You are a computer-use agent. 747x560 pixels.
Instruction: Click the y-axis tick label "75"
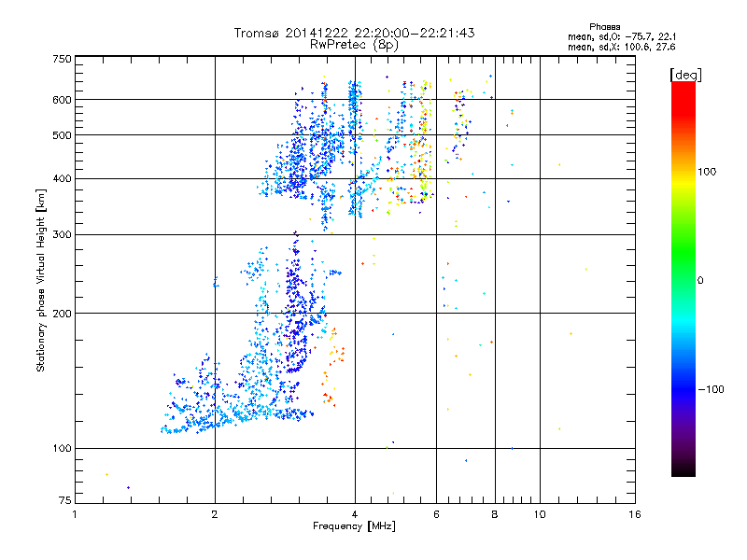[65, 500]
